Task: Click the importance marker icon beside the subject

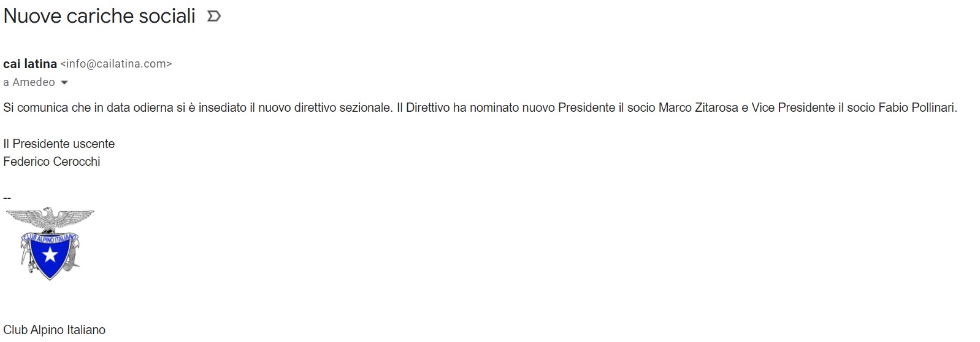Action: coord(213,17)
